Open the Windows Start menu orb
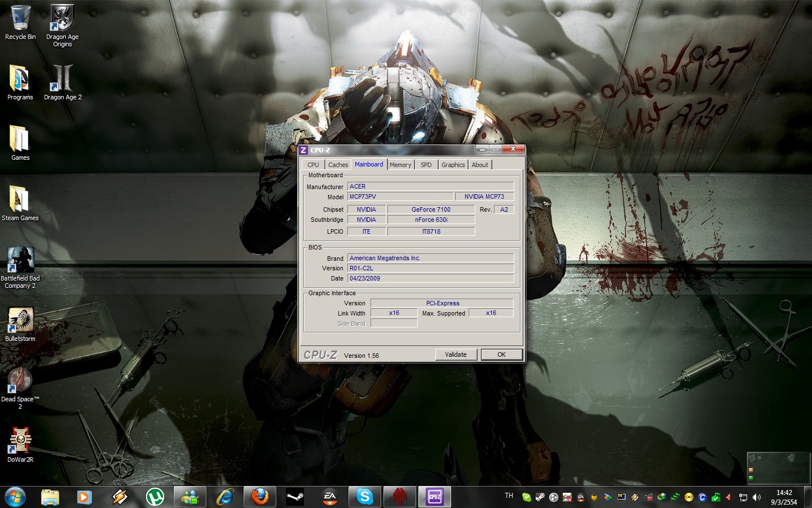 click(x=15, y=497)
